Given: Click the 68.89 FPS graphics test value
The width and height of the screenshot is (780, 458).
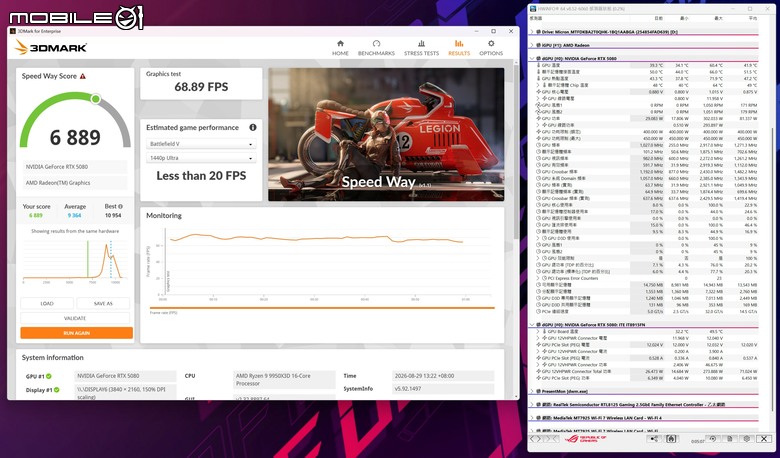Looking at the screenshot, I should tap(201, 87).
